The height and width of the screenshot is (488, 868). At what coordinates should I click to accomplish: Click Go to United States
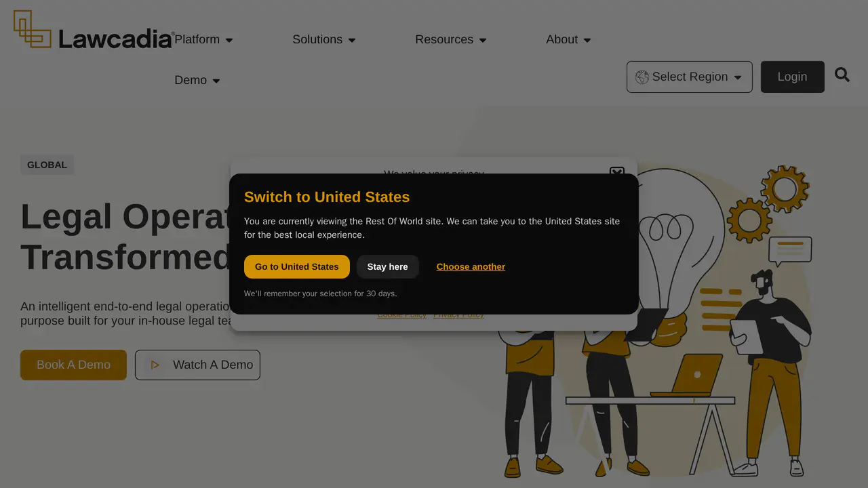point(297,266)
